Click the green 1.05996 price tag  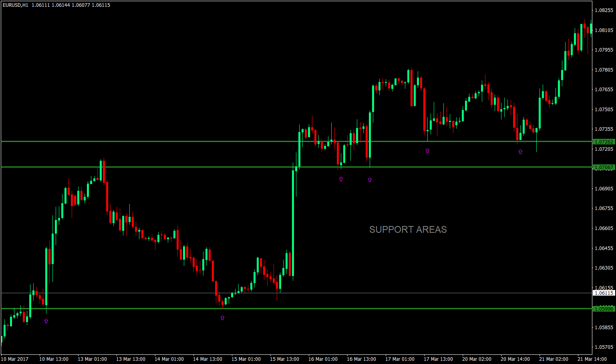pyautogui.click(x=604, y=309)
